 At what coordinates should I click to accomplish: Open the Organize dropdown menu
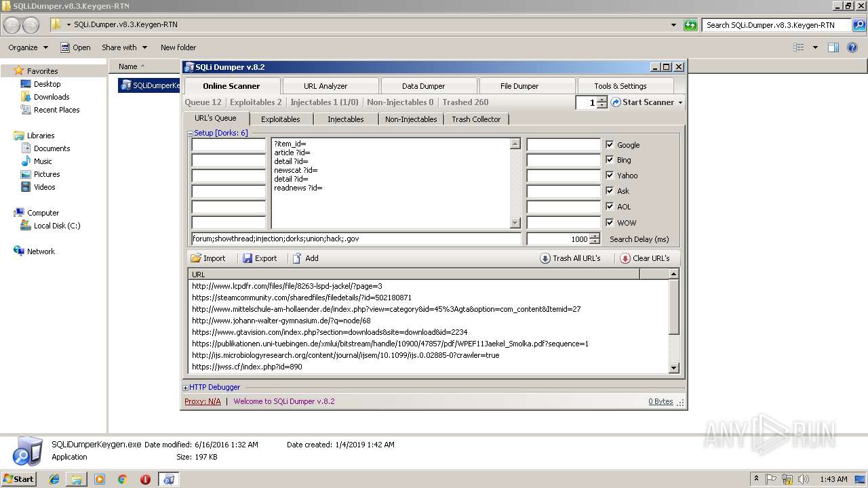28,47
